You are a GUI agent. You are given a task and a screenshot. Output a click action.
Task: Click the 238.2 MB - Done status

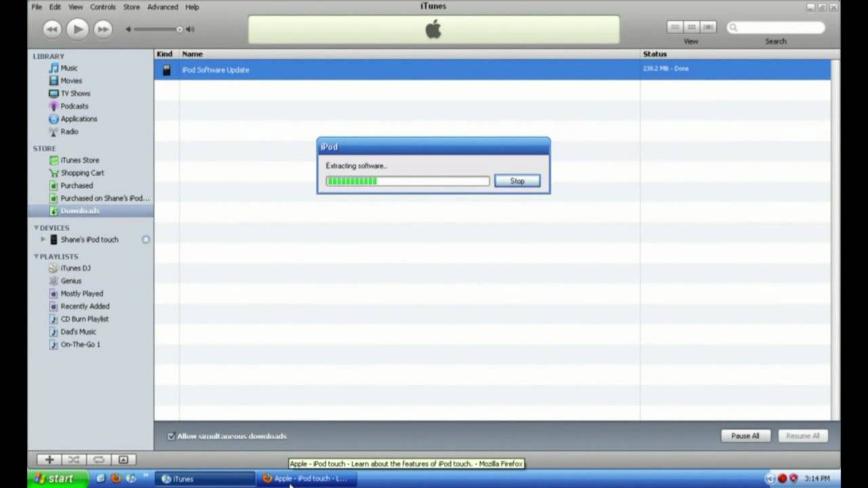point(665,68)
